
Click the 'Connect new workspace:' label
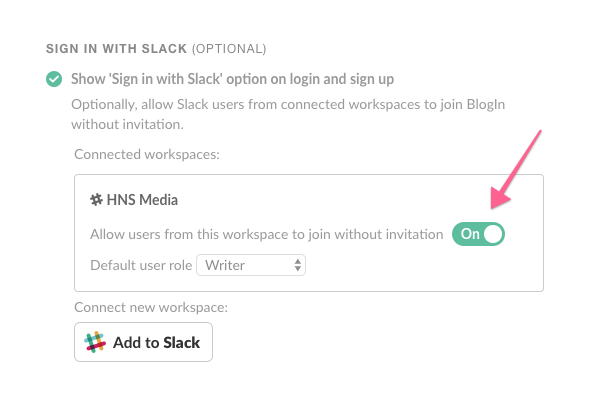151,307
